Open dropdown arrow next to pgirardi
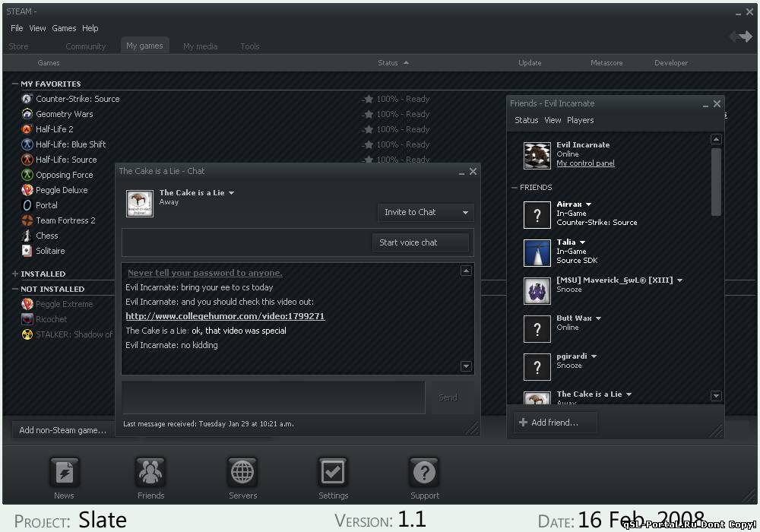Viewport: 760px width, 532px height. coord(594,356)
